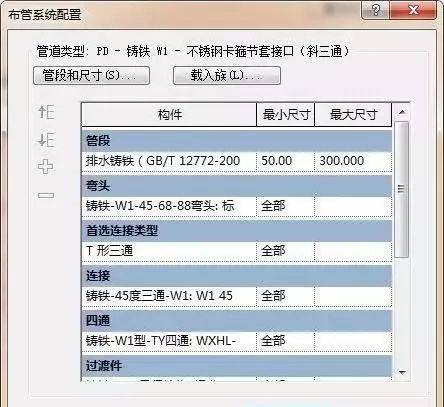Select the 连接 section header row
This screenshot has width=444, height=407.
coord(237,276)
